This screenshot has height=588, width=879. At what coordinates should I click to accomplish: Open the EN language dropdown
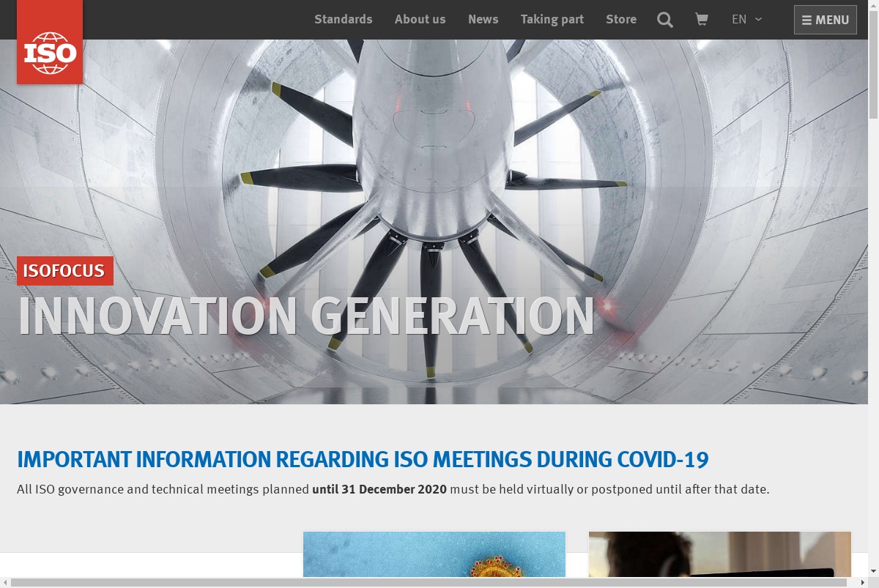[747, 19]
